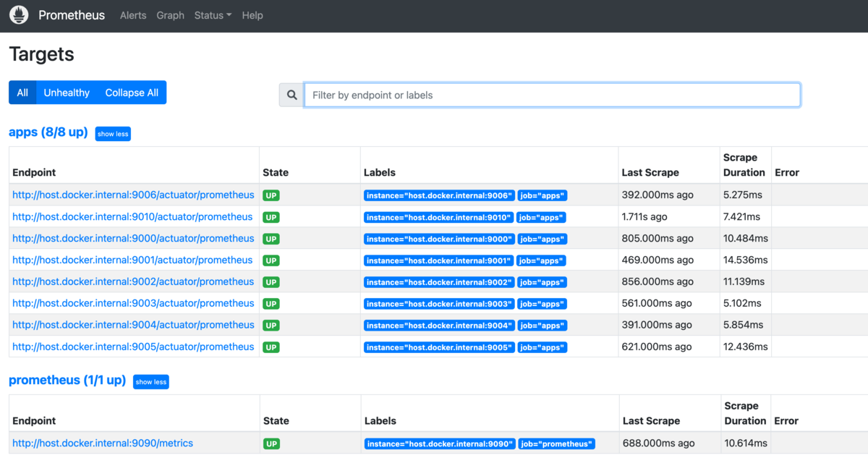Open endpoint host.docker.internal:9002 actuator link
Viewport: 868px width, 471px height.
pos(133,281)
